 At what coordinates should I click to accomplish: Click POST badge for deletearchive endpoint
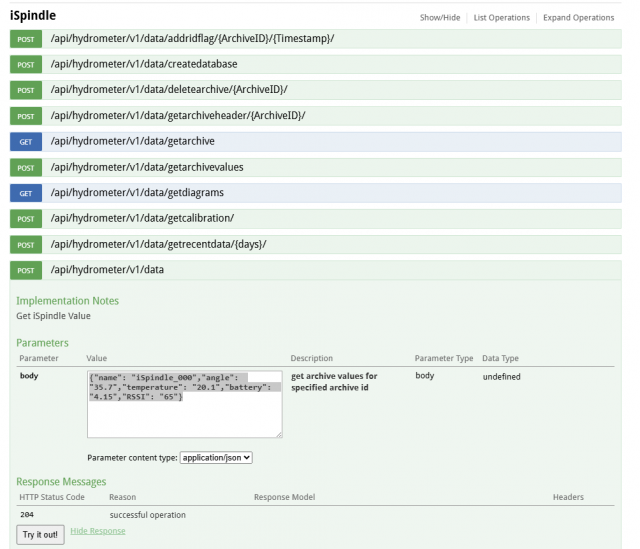(26, 90)
